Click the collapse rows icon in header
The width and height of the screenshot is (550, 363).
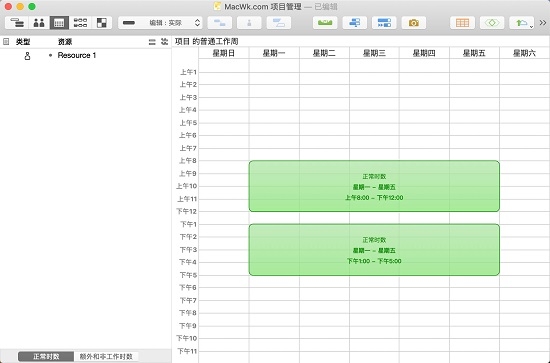(152, 42)
